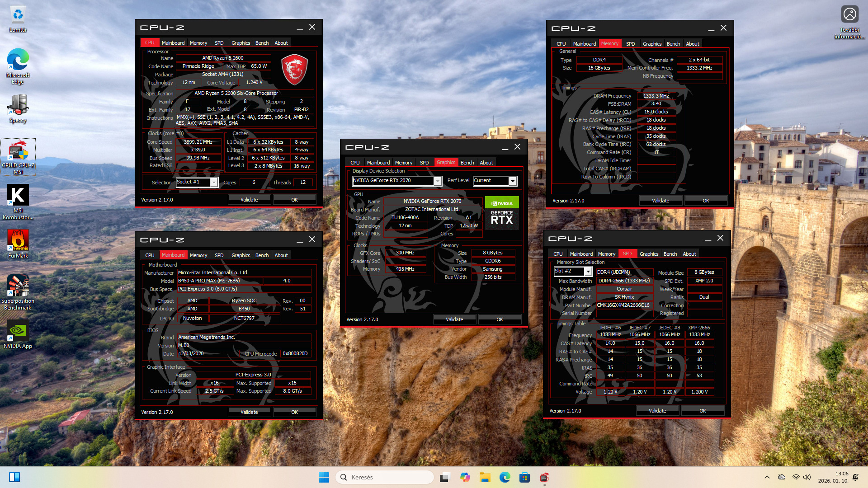Viewport: 868px width, 488px height.
Task: Click the taskbar Keresés search box
Action: tap(384, 477)
